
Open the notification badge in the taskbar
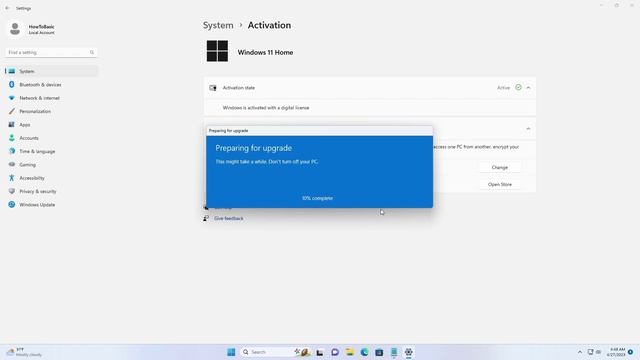click(631, 352)
